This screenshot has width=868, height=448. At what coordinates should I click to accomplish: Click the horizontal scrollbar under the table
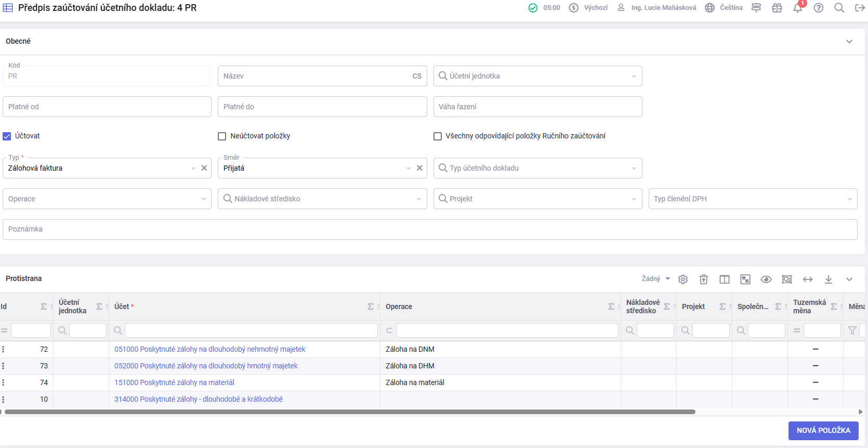pyautogui.click(x=349, y=412)
